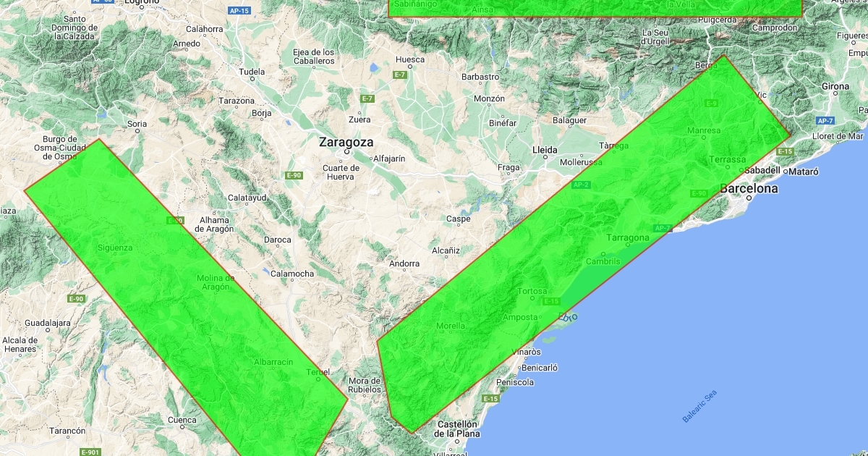Click the AP-15 road shield at top
The image size is (868, 456).
(x=239, y=11)
